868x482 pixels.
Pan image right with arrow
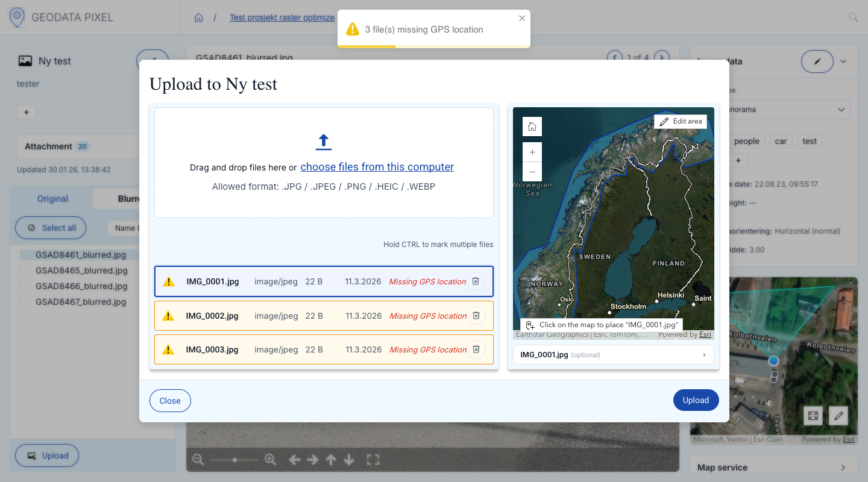(313, 460)
